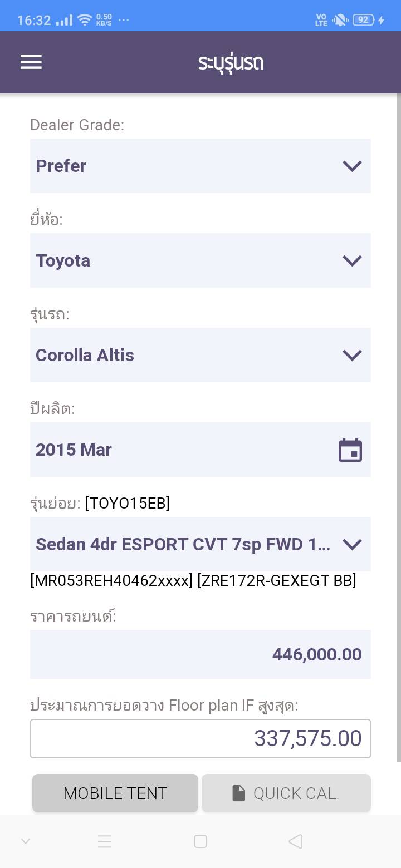Image resolution: width=401 pixels, height=868 pixels.
Task: Tap the Android home square button
Action: point(200,841)
